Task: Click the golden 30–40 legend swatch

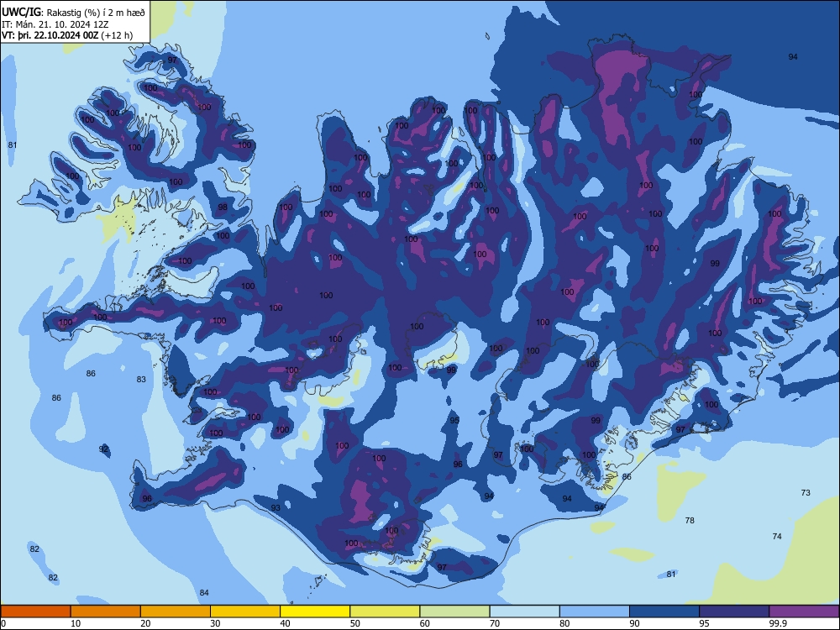Action: click(245, 612)
